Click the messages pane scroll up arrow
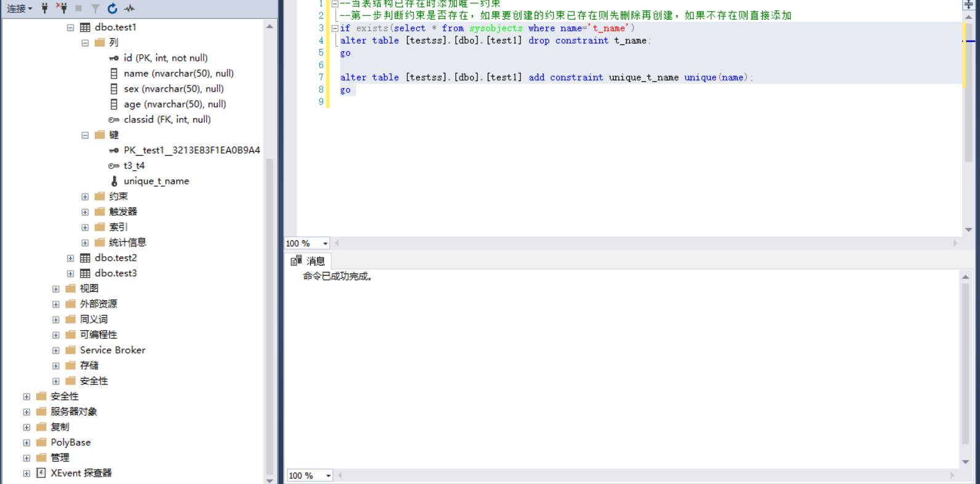Viewport: 980px width, 484px height. [x=965, y=277]
